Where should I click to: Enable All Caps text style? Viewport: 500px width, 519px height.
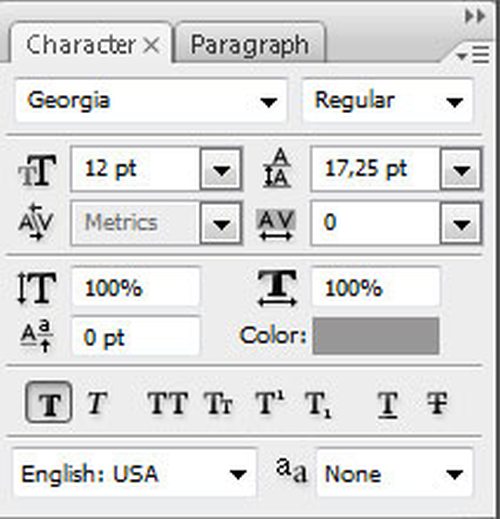pos(168,403)
